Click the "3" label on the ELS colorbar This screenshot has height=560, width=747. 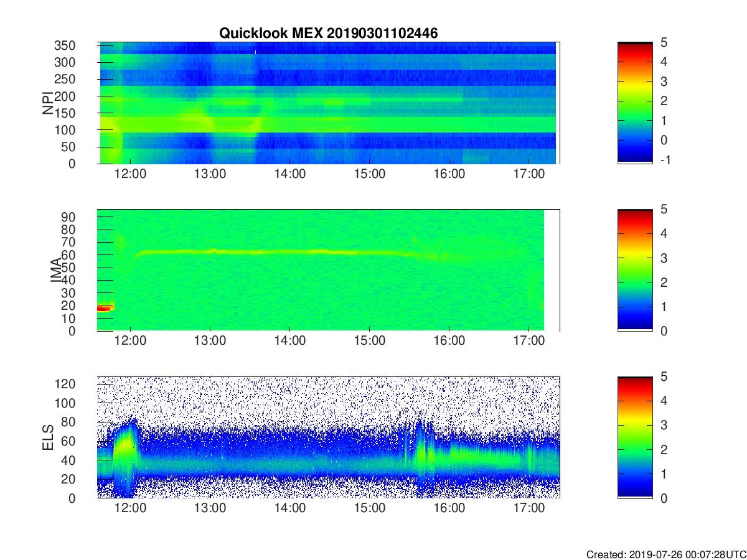[664, 426]
